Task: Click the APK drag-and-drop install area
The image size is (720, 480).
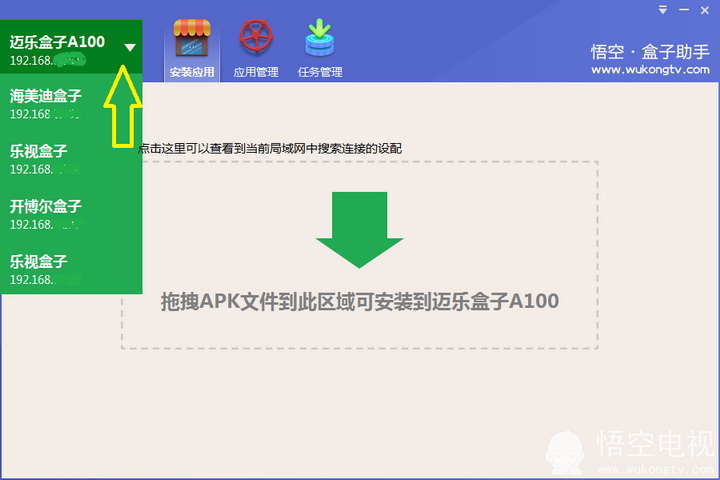Action: click(360, 255)
